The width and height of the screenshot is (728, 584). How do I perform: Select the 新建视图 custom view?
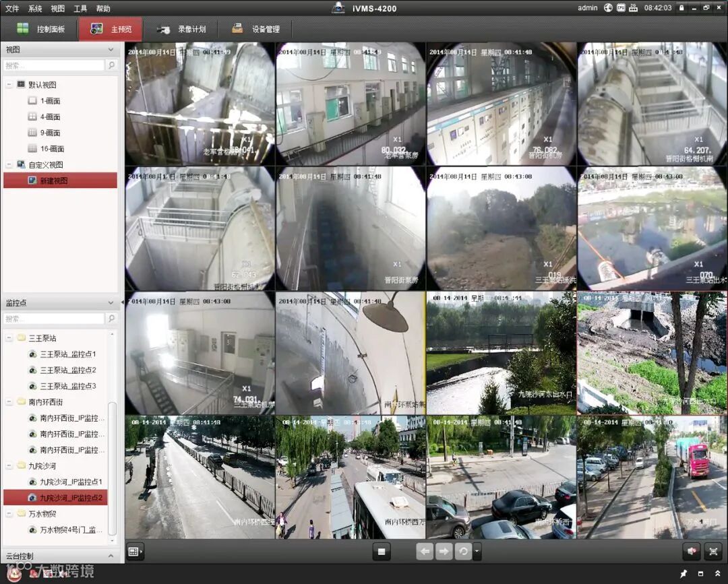(61, 181)
